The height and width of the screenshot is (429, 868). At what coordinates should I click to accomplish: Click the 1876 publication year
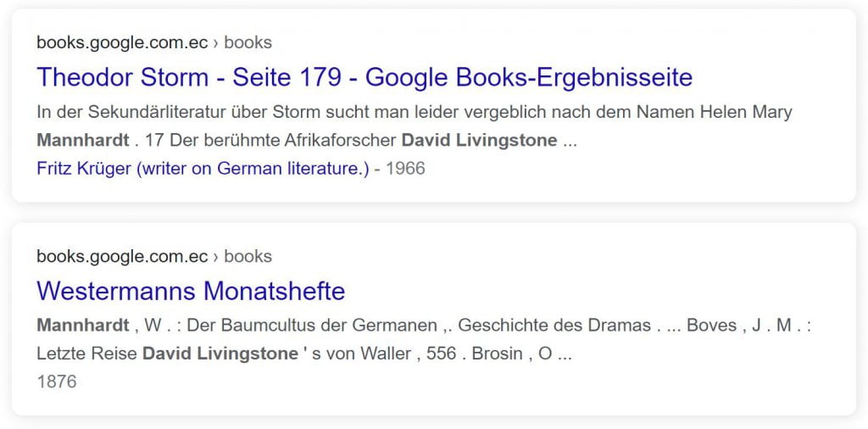(57, 382)
